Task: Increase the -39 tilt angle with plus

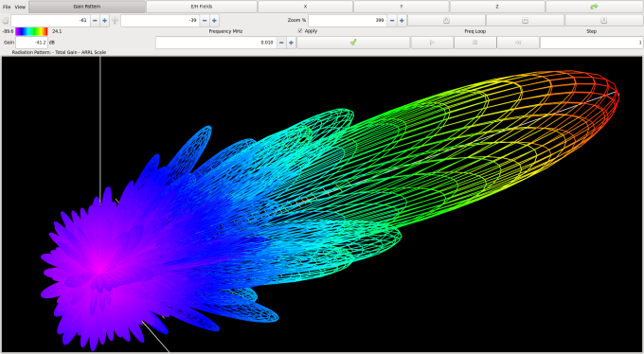Action: tap(214, 21)
